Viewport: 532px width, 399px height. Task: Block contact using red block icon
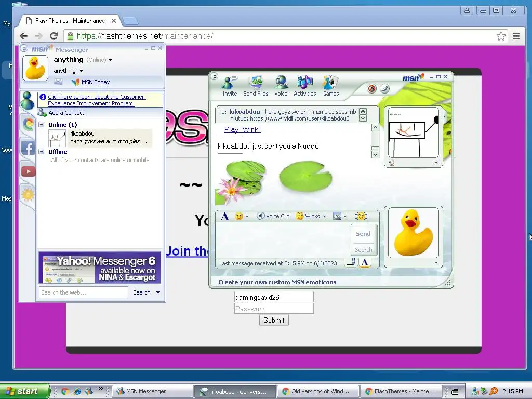tap(372, 89)
